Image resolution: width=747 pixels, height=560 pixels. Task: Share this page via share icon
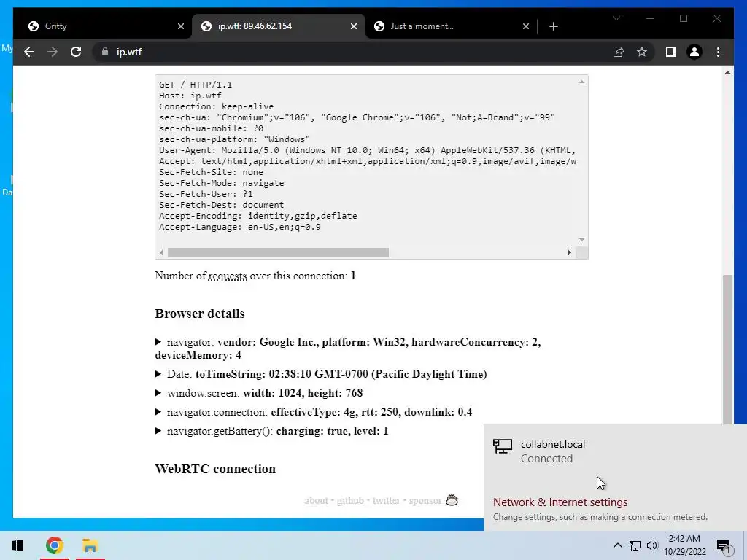click(x=619, y=52)
